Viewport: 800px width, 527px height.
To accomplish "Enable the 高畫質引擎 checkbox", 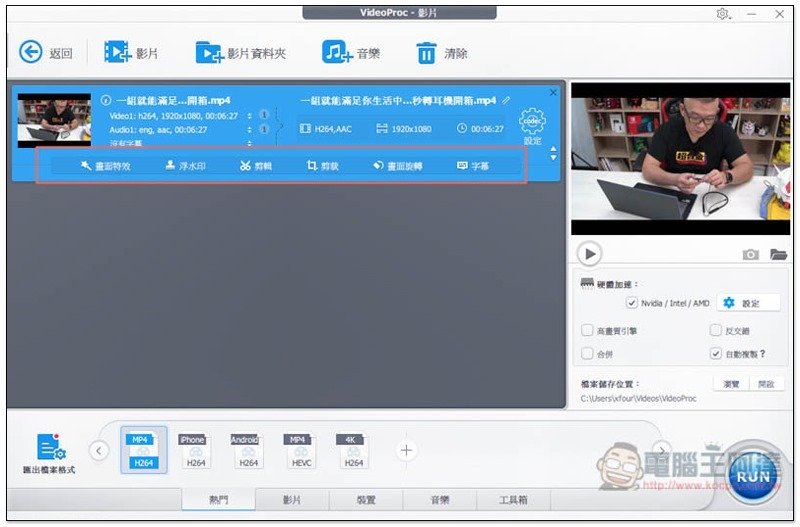I will [x=587, y=331].
